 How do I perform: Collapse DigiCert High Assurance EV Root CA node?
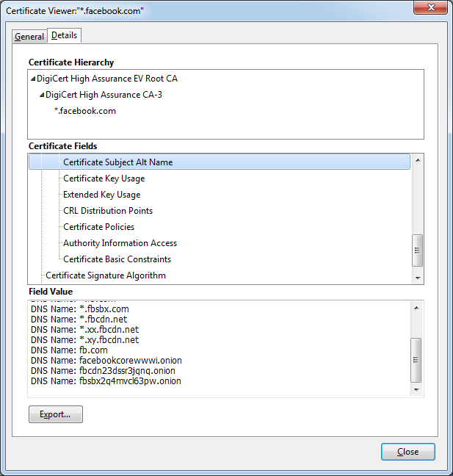(33, 79)
